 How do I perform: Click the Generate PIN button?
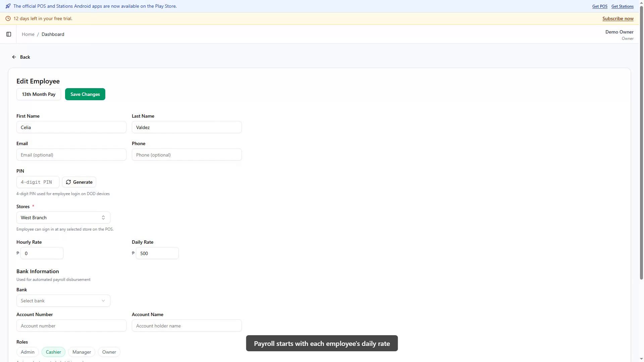(x=79, y=182)
